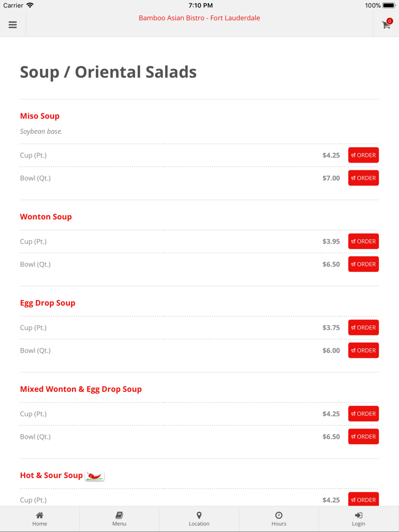
Task: Order Wonton Soup Bowl for $6.50
Action: (363, 264)
